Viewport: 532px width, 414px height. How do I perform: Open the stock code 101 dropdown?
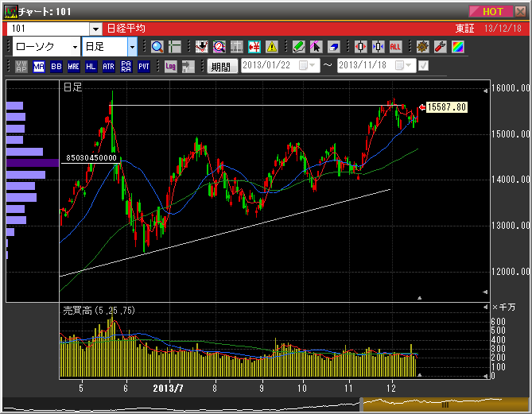(x=95, y=29)
